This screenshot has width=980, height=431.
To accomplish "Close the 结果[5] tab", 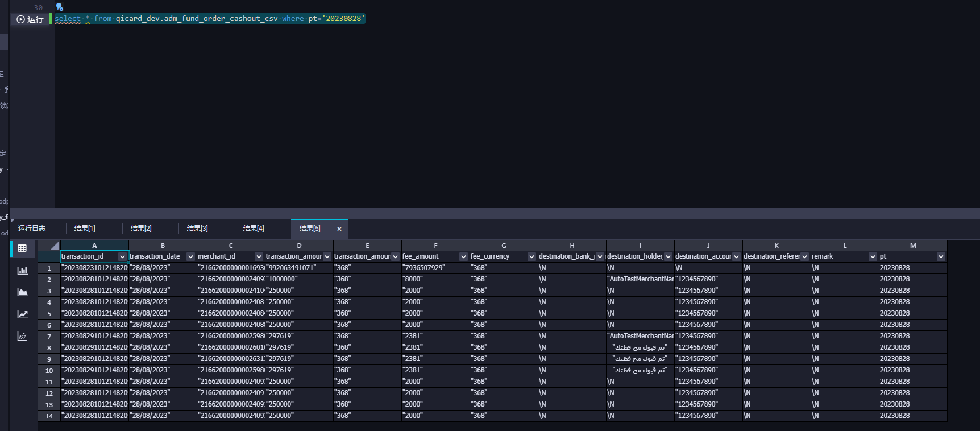I will (x=339, y=229).
